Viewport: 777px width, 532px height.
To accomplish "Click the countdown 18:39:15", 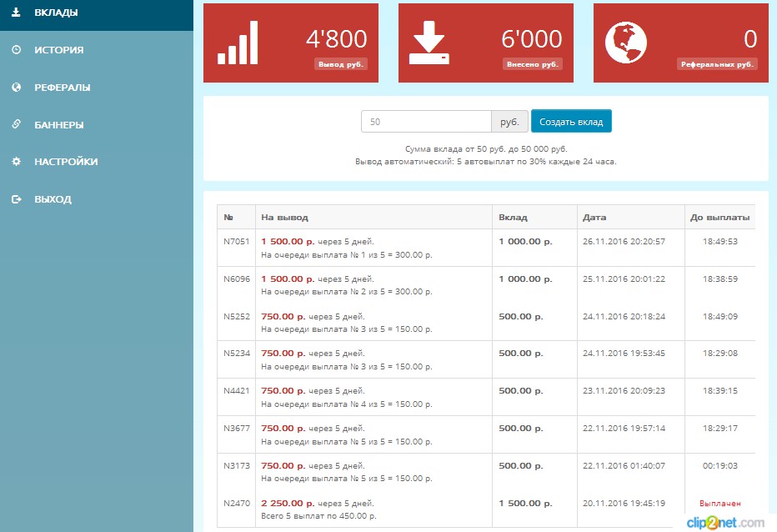I will (x=720, y=391).
